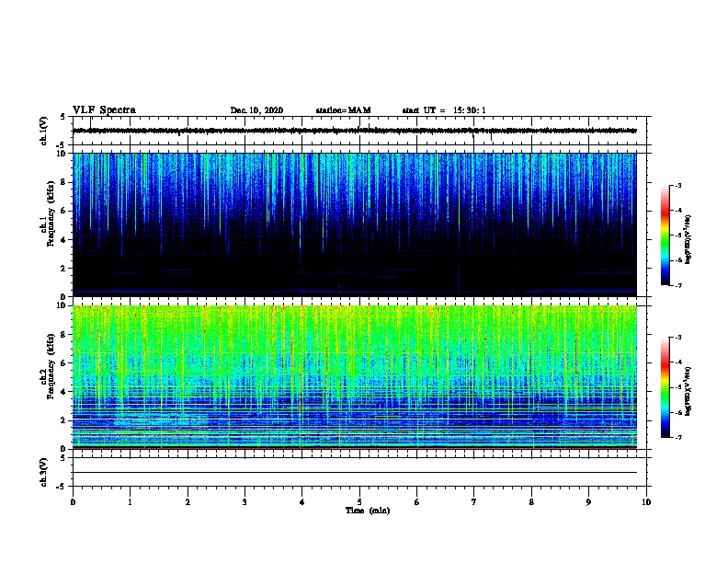Click the ch.1 voltage waveform trace
728x563 pixels.
click(355, 131)
